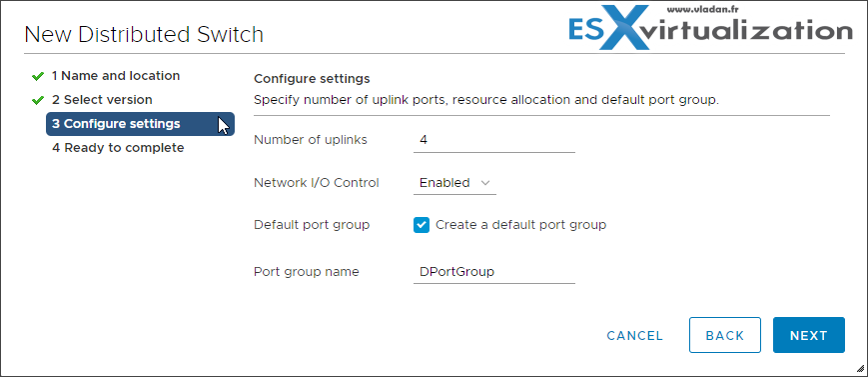Select step 3 Configure settings

140,124
